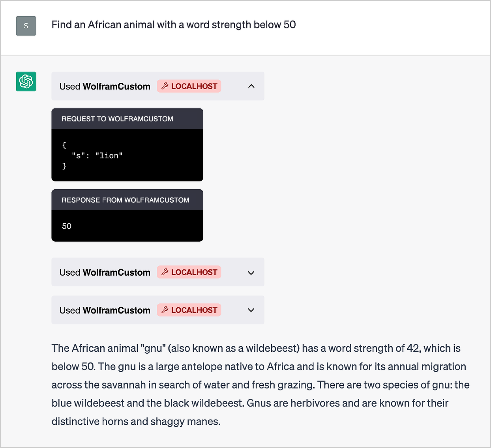
Task: Click wrench icon in second LOCALHOST badge
Action: (165, 272)
